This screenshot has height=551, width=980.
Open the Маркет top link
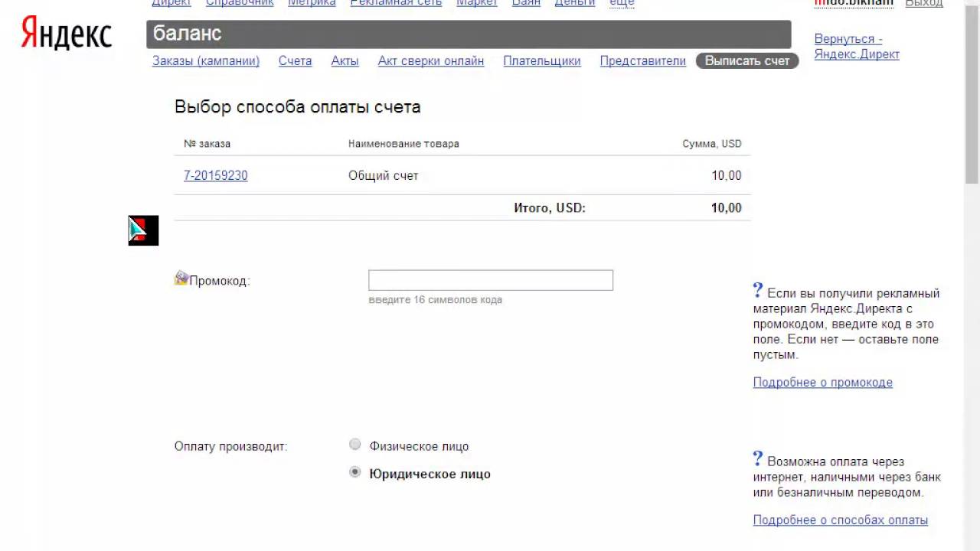pyautogui.click(x=477, y=3)
